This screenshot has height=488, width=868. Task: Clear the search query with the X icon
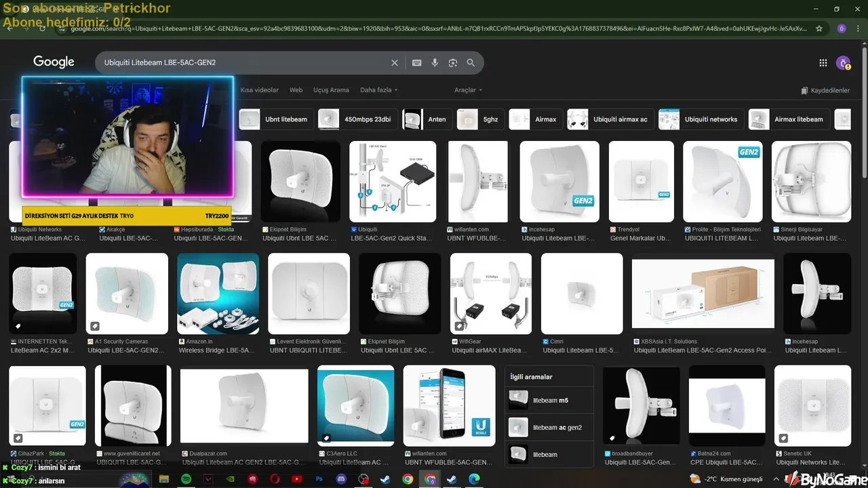(395, 62)
